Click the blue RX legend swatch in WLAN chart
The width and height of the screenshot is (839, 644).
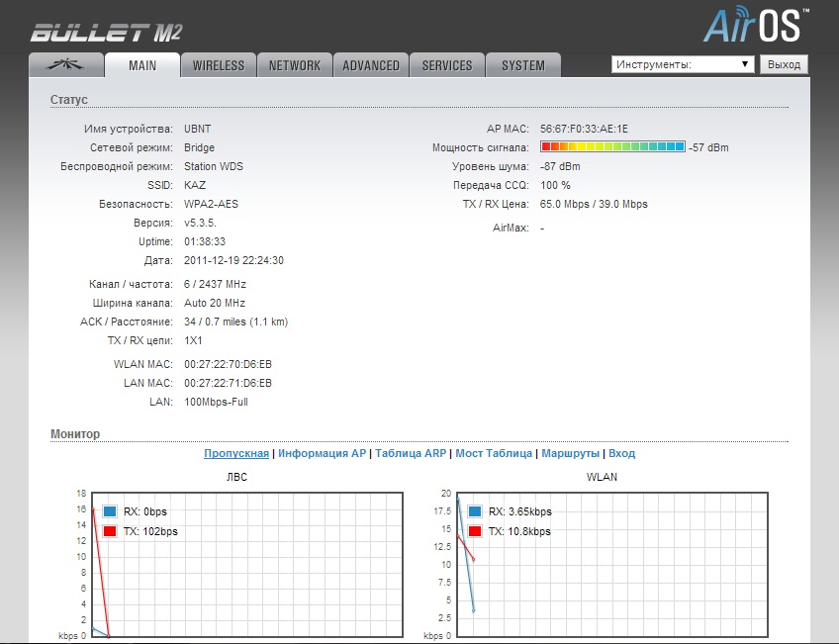pos(475,511)
